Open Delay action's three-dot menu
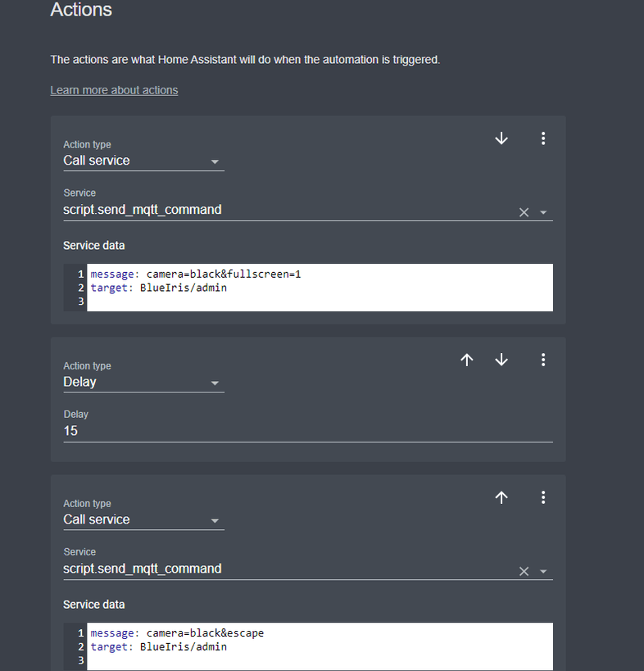This screenshot has height=671, width=644. pyautogui.click(x=542, y=360)
